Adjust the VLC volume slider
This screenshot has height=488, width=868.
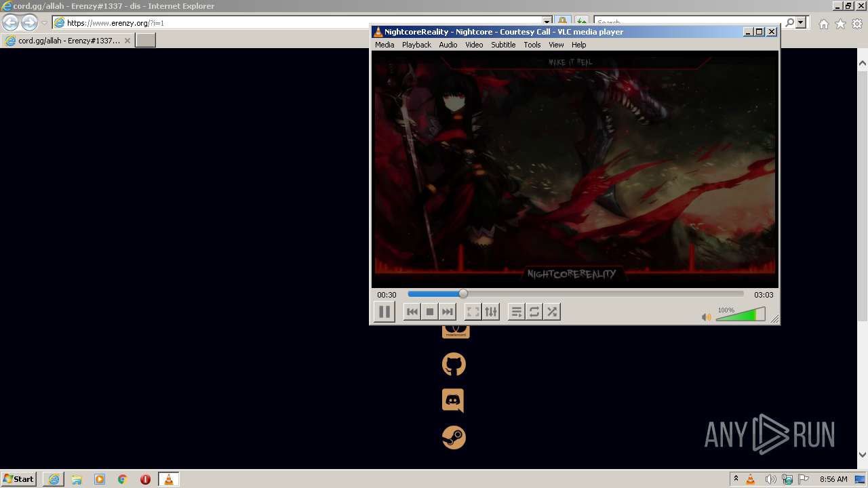tap(741, 314)
